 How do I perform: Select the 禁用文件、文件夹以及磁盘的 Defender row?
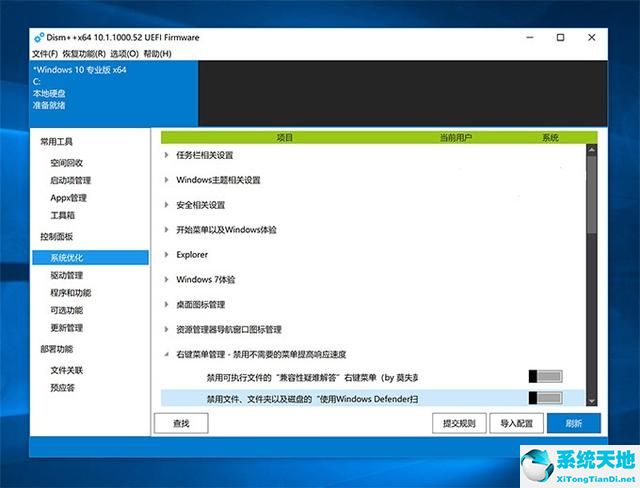[373, 398]
